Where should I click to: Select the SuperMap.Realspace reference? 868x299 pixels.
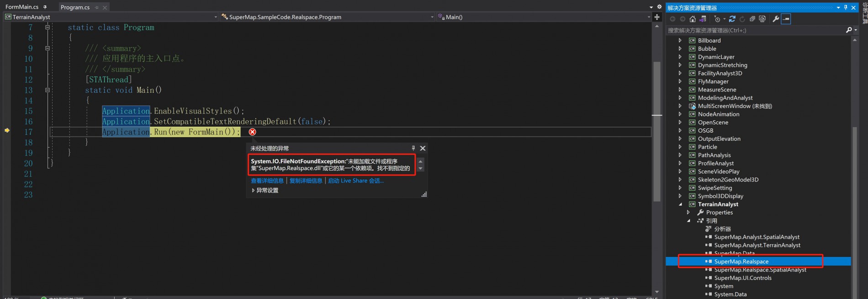pyautogui.click(x=741, y=262)
